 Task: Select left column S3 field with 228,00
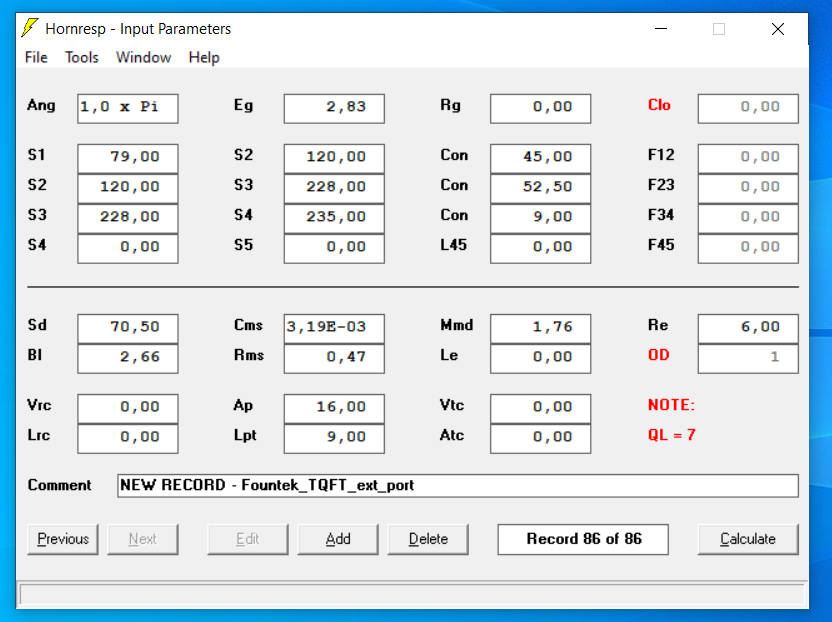click(128, 218)
